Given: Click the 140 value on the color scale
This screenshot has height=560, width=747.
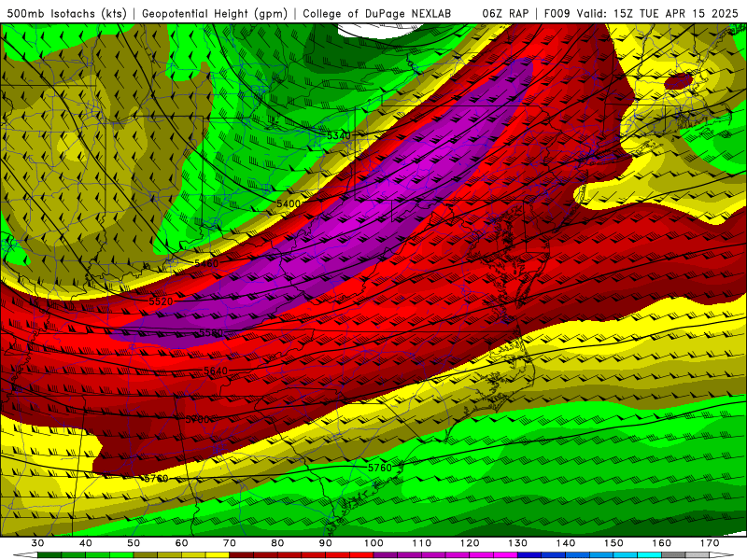Looking at the screenshot, I should (566, 543).
